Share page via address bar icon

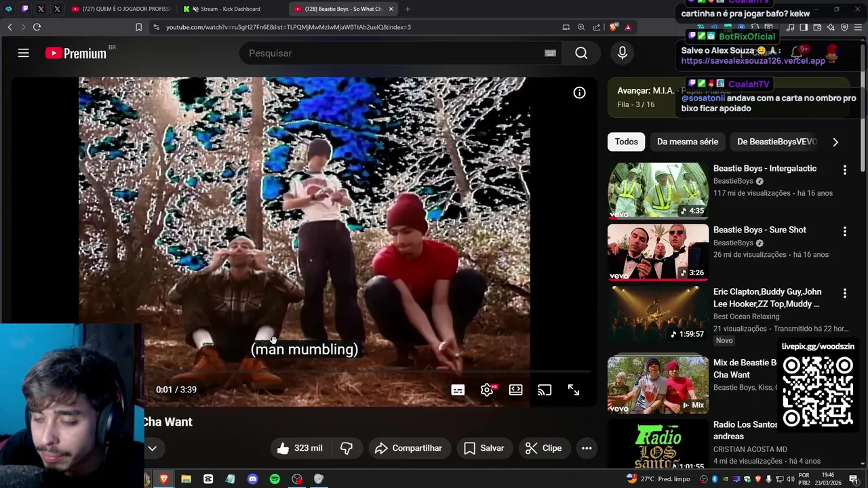tap(597, 27)
